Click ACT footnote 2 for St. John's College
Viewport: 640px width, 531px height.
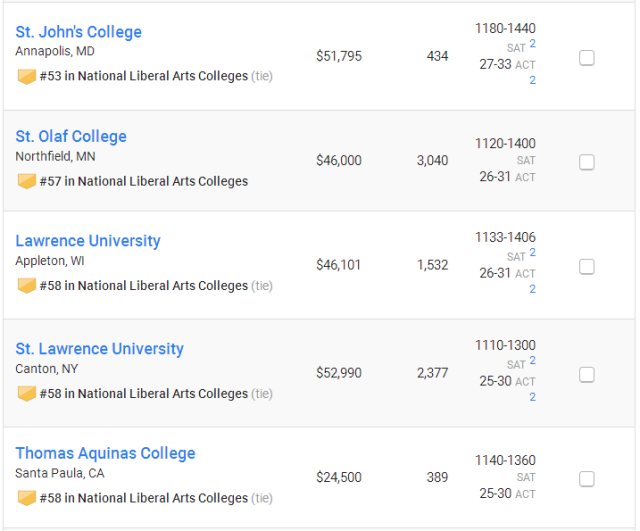click(532, 80)
